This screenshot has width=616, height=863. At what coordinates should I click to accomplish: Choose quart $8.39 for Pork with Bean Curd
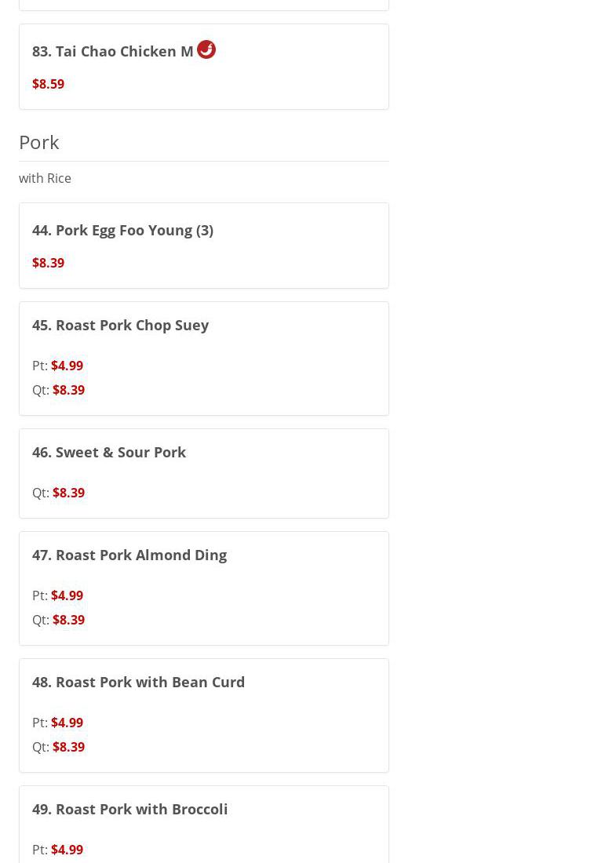(x=68, y=747)
